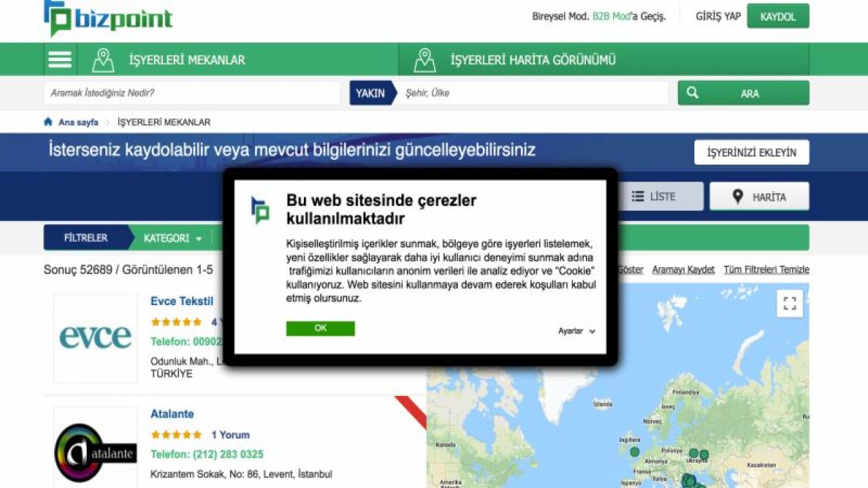
Task: Click the magnifier icon on the ARA button
Action: [x=693, y=92]
